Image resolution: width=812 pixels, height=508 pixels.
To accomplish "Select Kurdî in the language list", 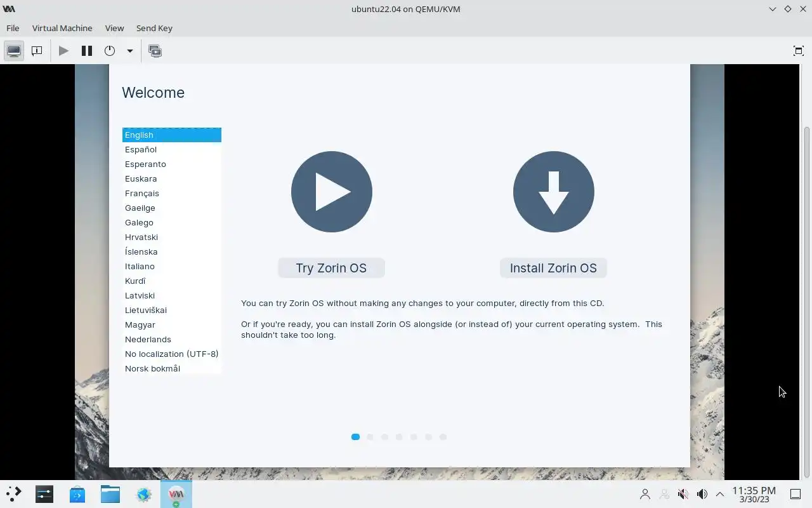I will pyautogui.click(x=172, y=281).
